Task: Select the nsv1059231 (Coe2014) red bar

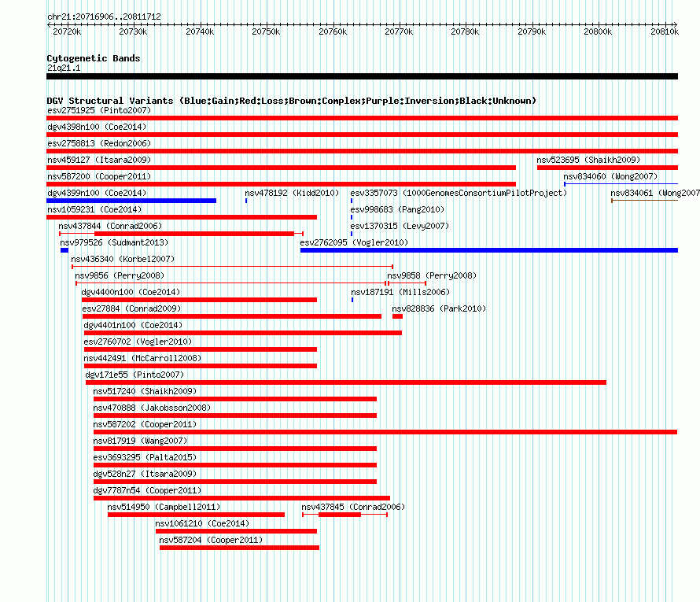Action: click(182, 217)
